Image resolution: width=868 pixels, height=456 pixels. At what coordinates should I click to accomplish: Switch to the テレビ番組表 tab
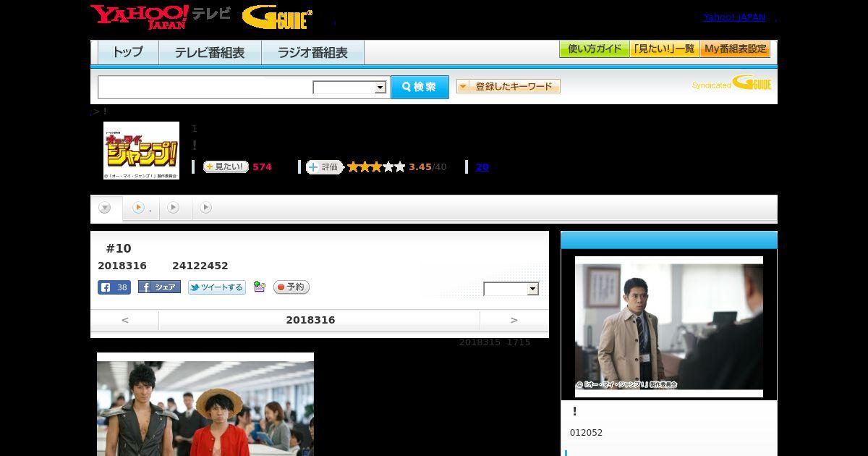tap(210, 52)
